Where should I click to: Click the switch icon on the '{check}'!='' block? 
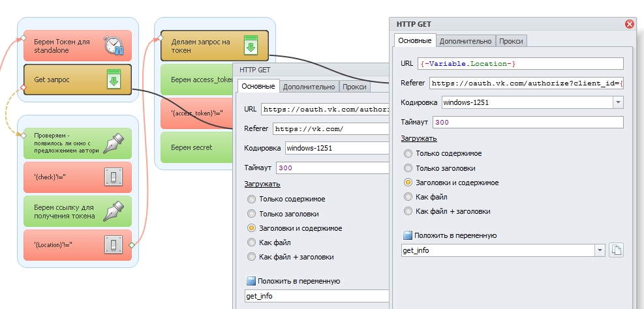(x=114, y=177)
